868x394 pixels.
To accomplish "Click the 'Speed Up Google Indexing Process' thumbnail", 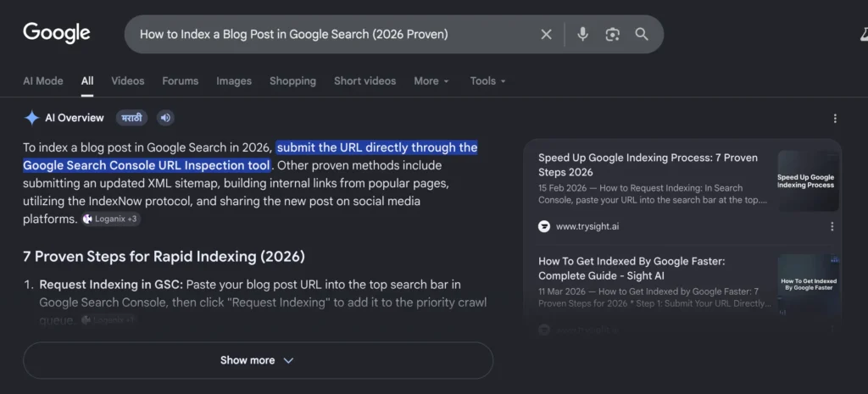I will [x=808, y=181].
